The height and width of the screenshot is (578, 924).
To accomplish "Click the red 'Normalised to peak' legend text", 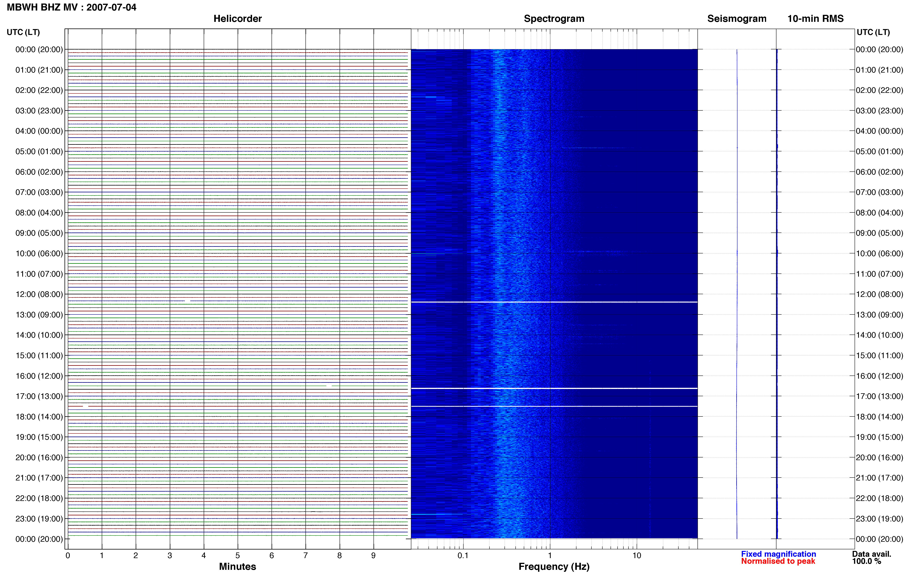I will [x=778, y=561].
